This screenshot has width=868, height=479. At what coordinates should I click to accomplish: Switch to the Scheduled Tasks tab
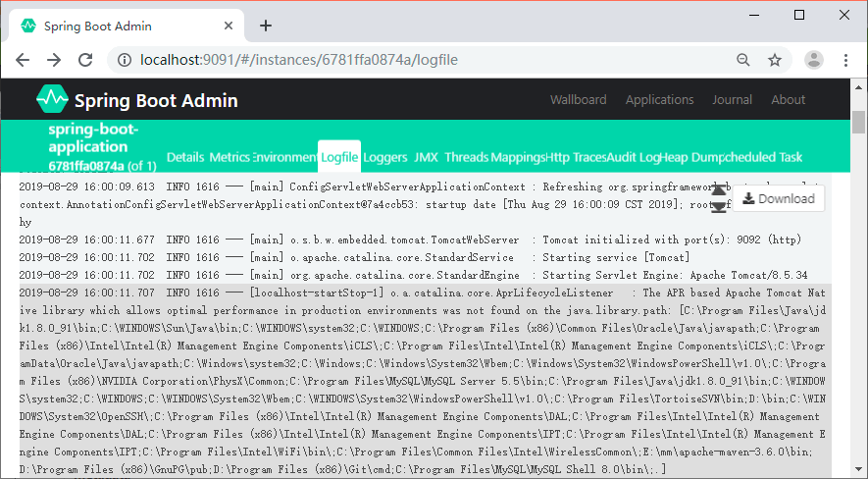click(763, 157)
